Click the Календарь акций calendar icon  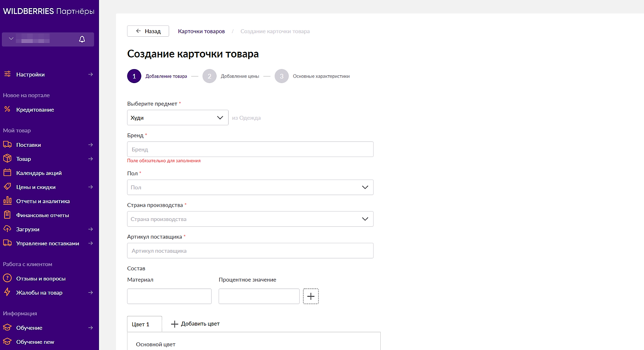pos(7,173)
